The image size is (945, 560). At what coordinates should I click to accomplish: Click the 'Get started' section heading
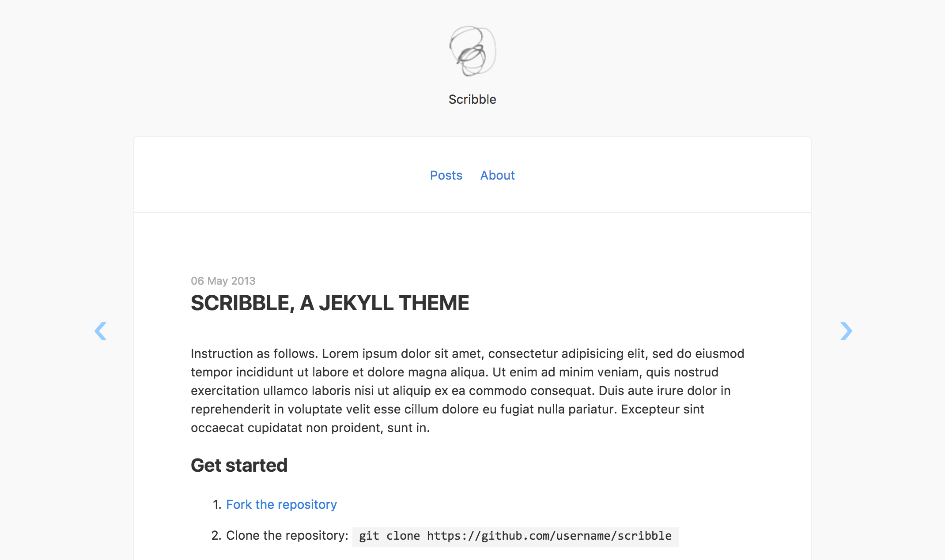pos(239,466)
